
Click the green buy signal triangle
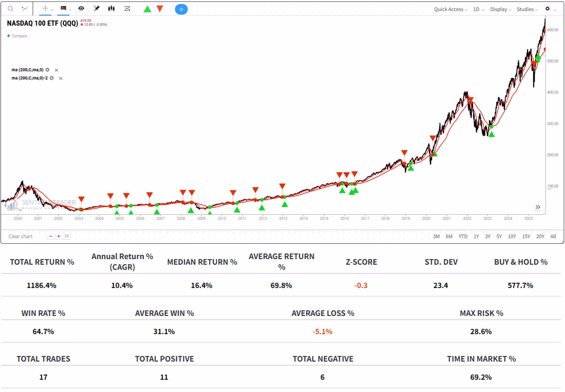click(x=147, y=9)
